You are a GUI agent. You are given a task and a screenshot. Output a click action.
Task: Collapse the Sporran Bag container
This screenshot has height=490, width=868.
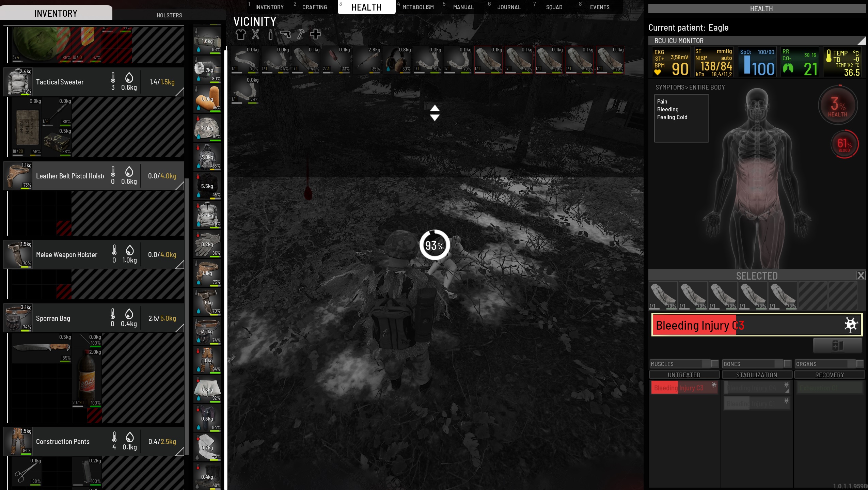click(179, 328)
